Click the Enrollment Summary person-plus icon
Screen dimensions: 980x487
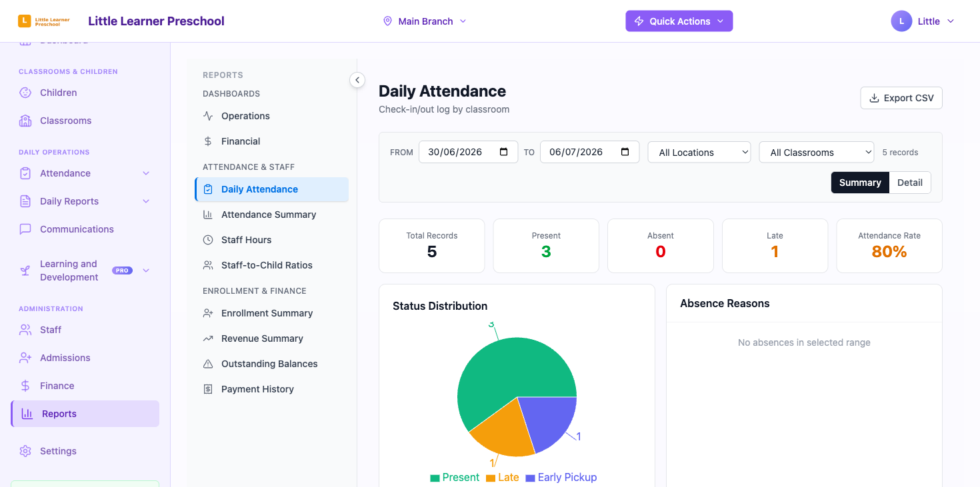coord(208,313)
